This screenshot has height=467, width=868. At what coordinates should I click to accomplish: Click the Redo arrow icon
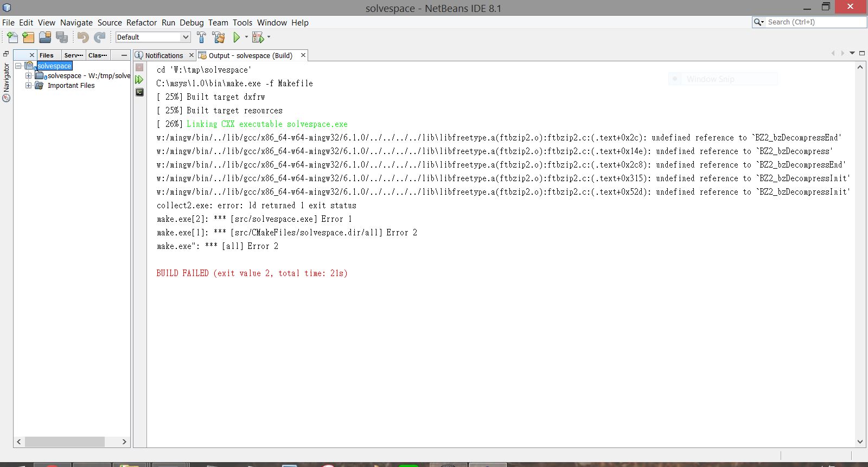pyautogui.click(x=99, y=37)
